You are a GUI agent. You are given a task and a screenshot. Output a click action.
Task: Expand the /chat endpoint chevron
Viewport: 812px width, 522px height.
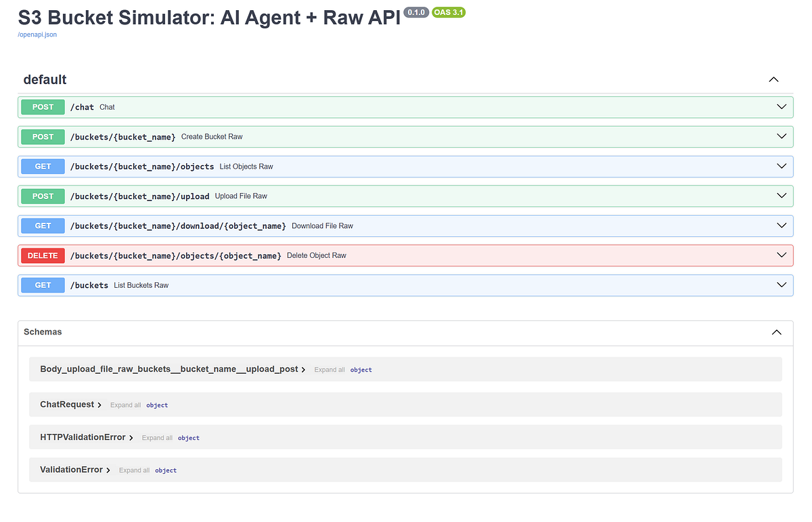click(x=781, y=107)
